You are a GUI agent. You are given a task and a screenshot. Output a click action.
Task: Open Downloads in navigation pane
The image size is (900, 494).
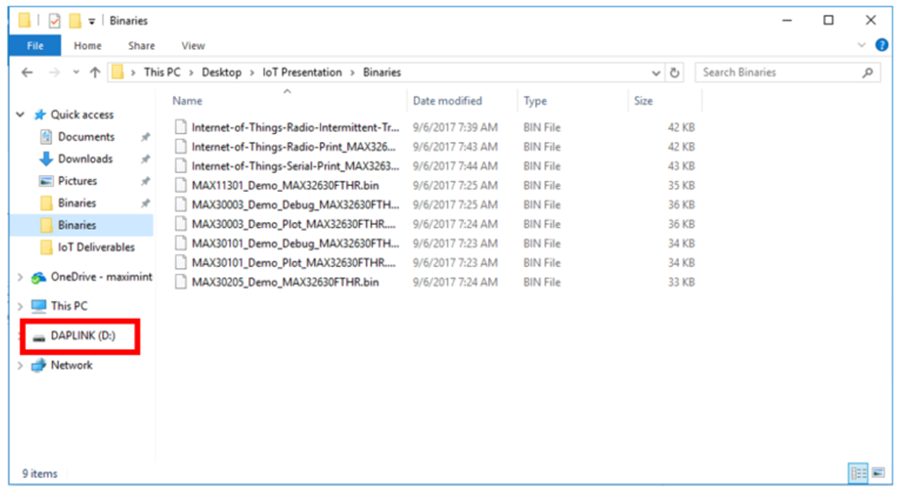coord(85,159)
